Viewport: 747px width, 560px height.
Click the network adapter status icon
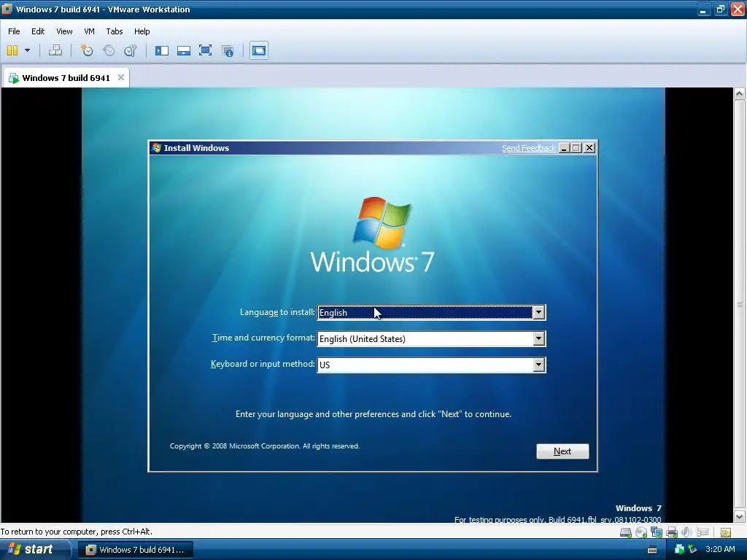click(x=657, y=532)
